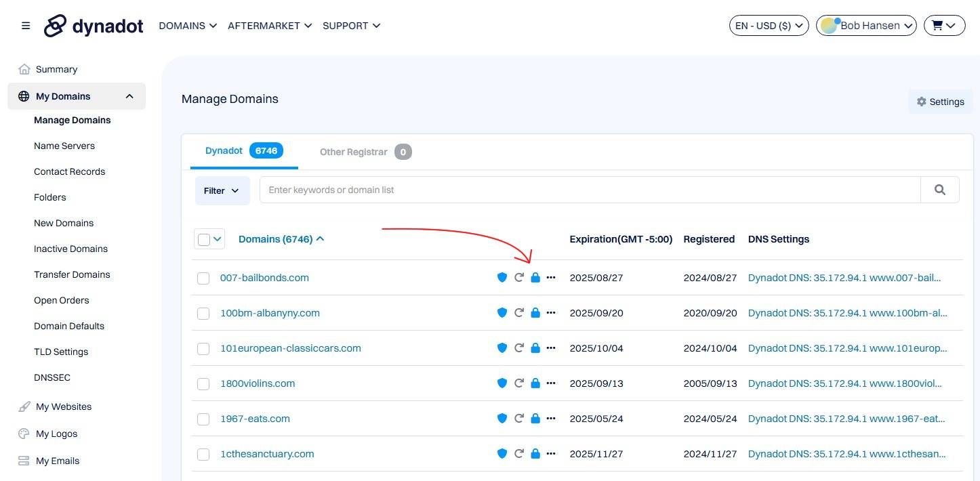Switch to the Other Registrar tab
Viewport: 980px width, 481px height.
pyautogui.click(x=365, y=152)
